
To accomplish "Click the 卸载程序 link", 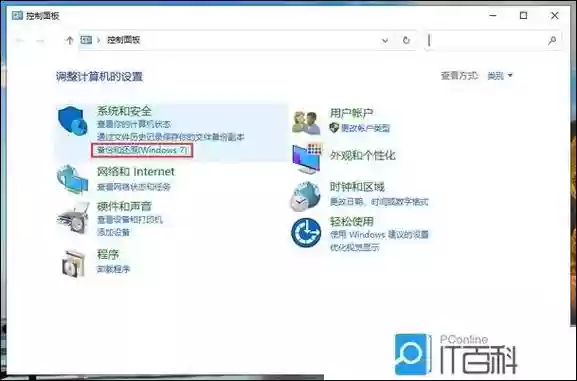I will [x=113, y=269].
